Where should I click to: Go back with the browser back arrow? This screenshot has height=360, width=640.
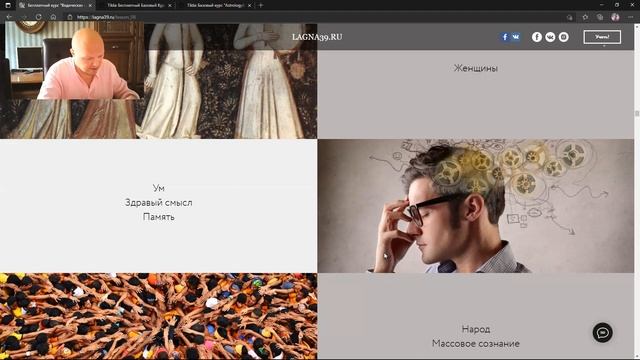[9, 17]
